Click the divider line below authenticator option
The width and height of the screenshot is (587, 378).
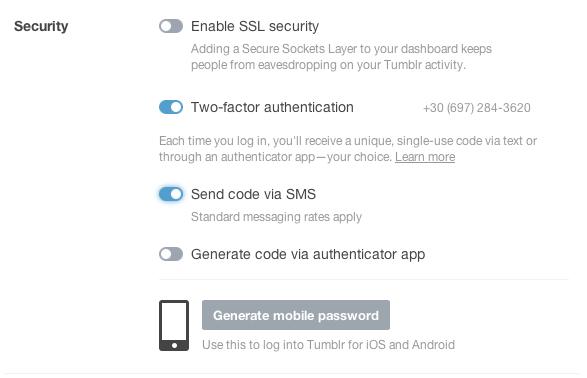coord(364,279)
